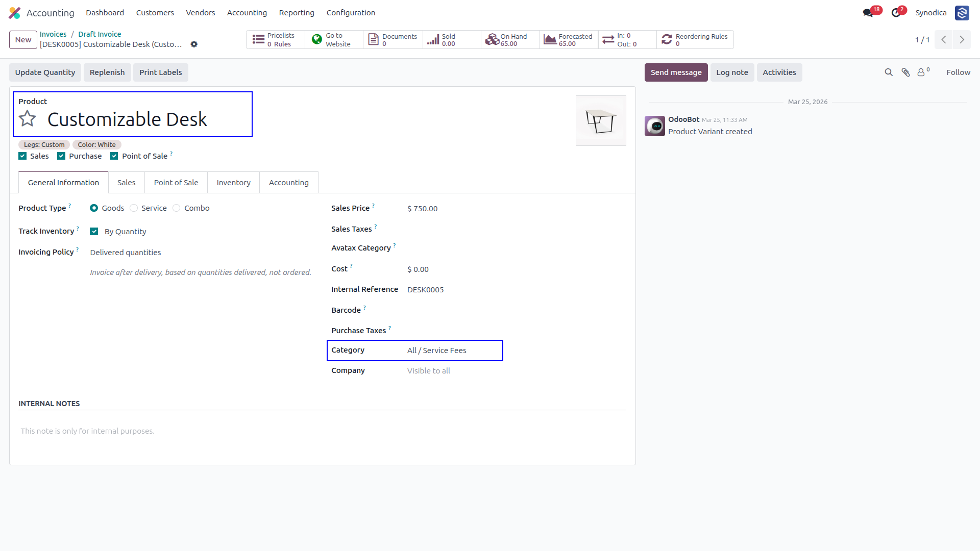Open the Sales Taxes field

click(x=517, y=229)
